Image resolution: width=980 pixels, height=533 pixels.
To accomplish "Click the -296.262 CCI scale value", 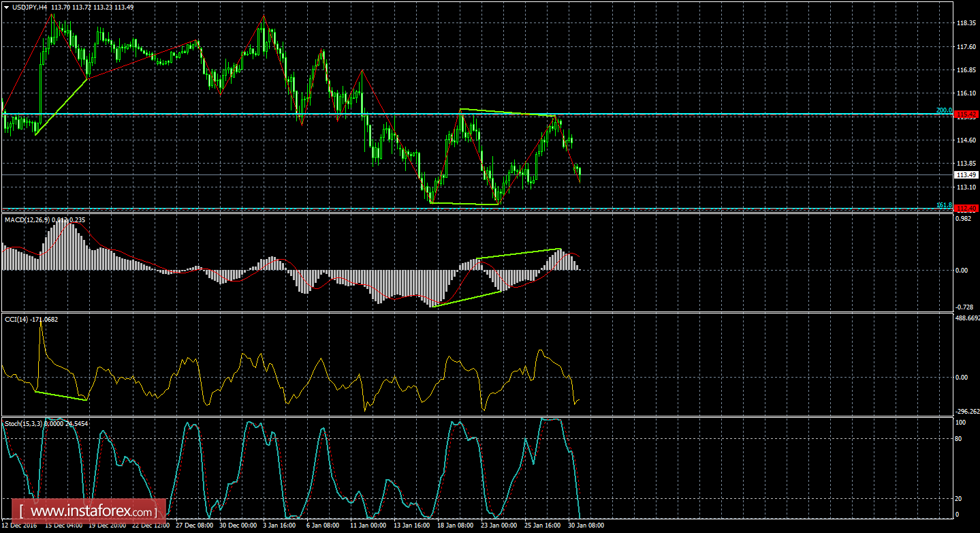I will 967,411.
